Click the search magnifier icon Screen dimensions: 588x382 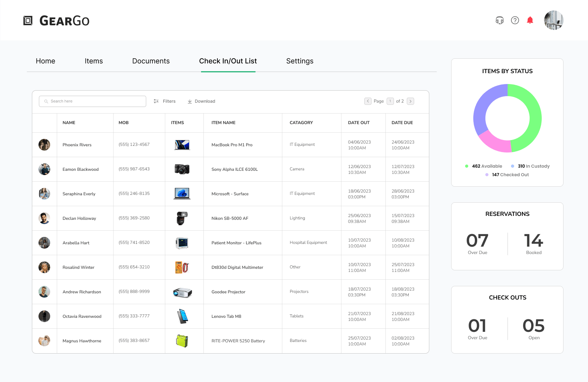click(x=46, y=101)
